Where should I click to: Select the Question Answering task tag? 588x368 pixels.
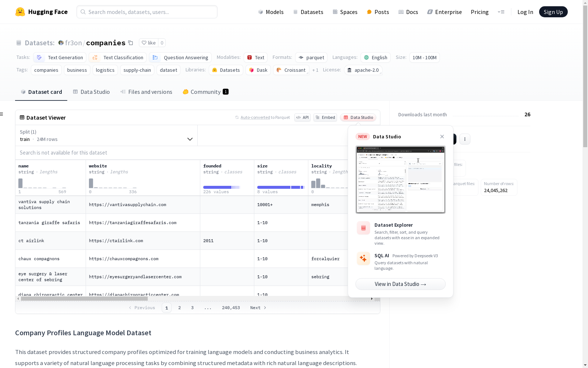click(x=180, y=57)
